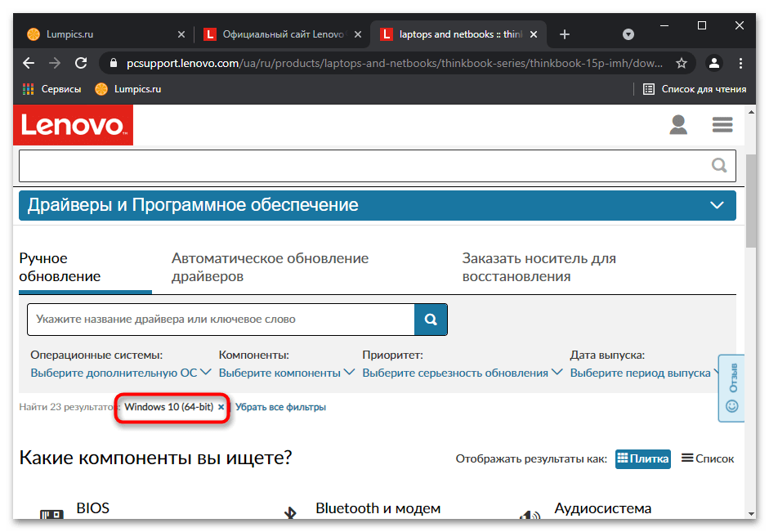Switch results view to Плитка
Image resolution: width=769 pixels, height=532 pixels.
point(643,459)
